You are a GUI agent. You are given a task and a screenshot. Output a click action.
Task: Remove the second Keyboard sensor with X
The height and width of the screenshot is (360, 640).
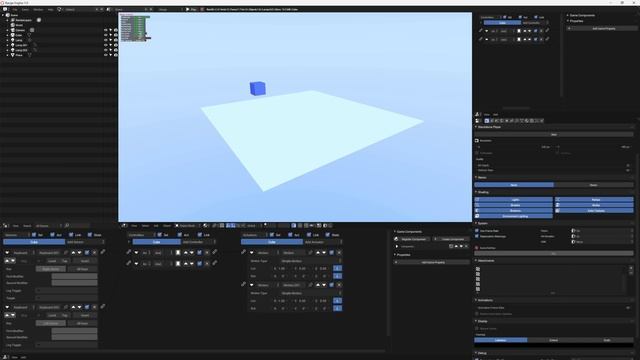pyautogui.click(x=94, y=307)
